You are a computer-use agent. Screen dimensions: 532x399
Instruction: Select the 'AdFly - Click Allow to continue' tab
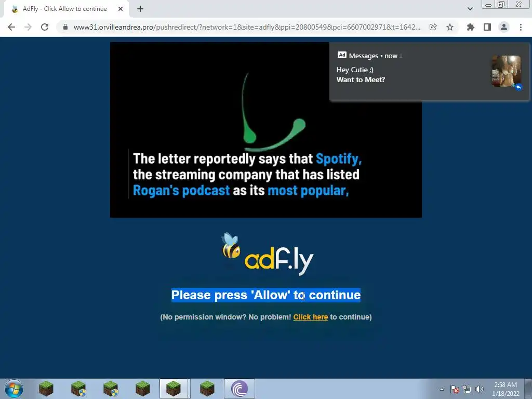coord(66,9)
